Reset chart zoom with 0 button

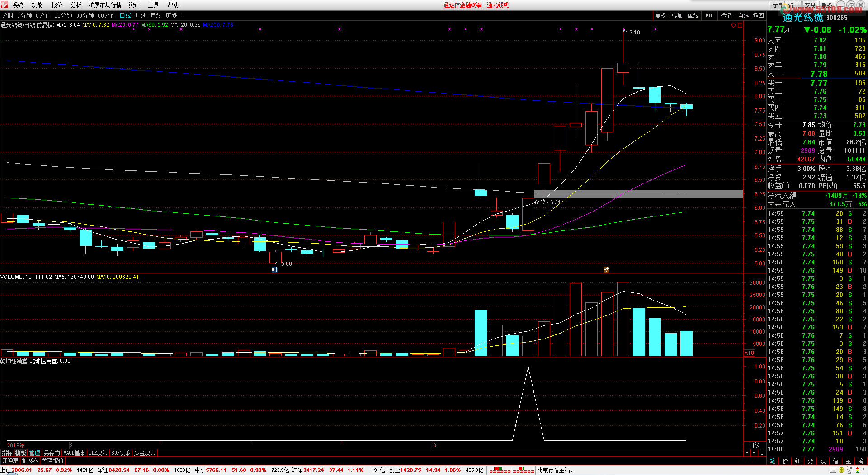tap(762, 453)
